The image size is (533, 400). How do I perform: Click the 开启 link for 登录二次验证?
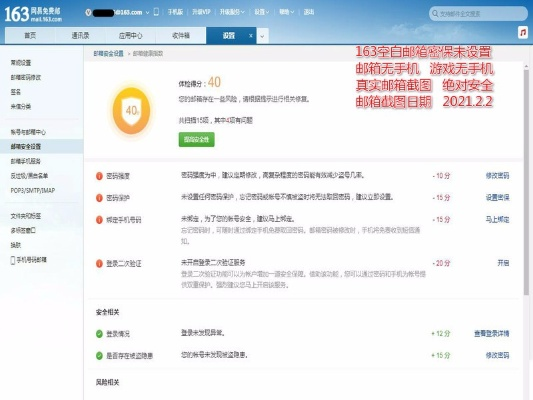point(503,263)
